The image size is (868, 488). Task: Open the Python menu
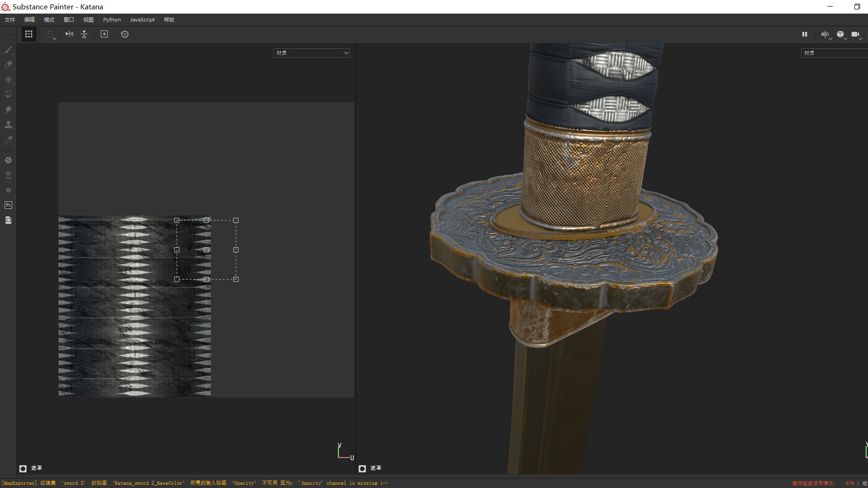click(112, 20)
